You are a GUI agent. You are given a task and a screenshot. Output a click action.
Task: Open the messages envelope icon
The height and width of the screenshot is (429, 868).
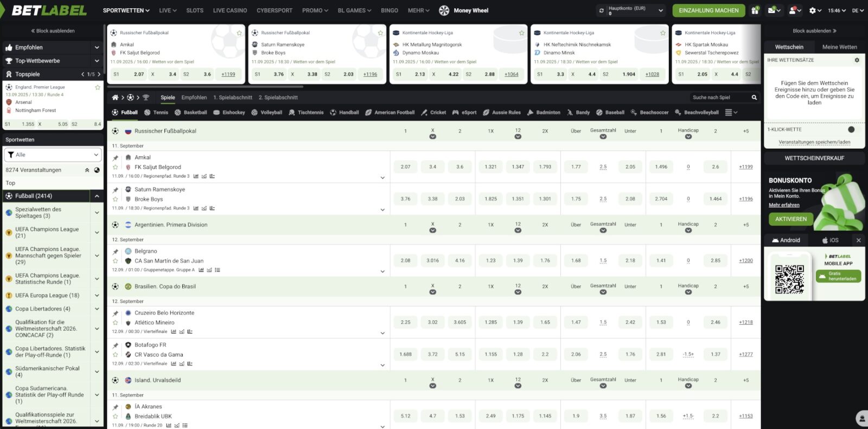point(772,10)
